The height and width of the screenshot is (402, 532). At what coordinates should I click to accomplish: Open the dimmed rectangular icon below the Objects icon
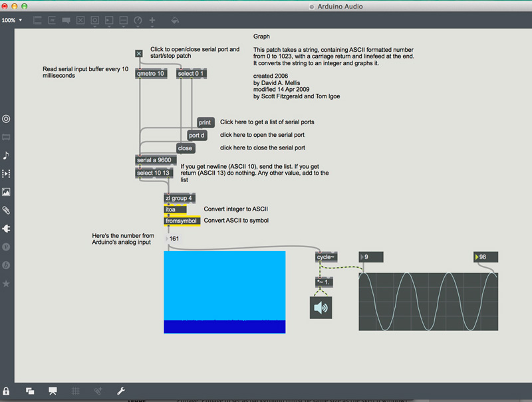point(6,138)
